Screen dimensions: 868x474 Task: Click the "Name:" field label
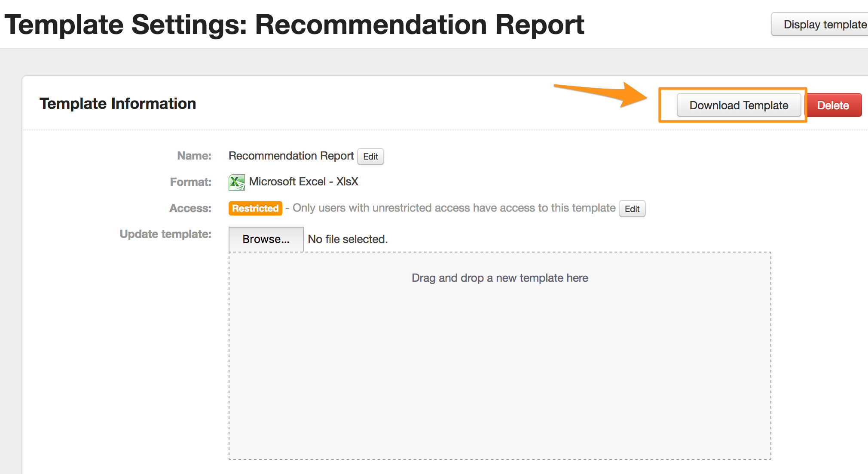tap(194, 156)
